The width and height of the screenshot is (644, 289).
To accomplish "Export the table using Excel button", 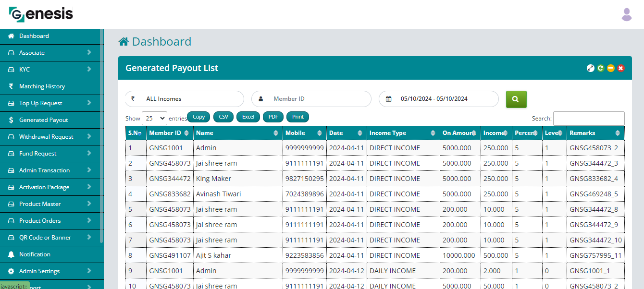I will (x=248, y=117).
